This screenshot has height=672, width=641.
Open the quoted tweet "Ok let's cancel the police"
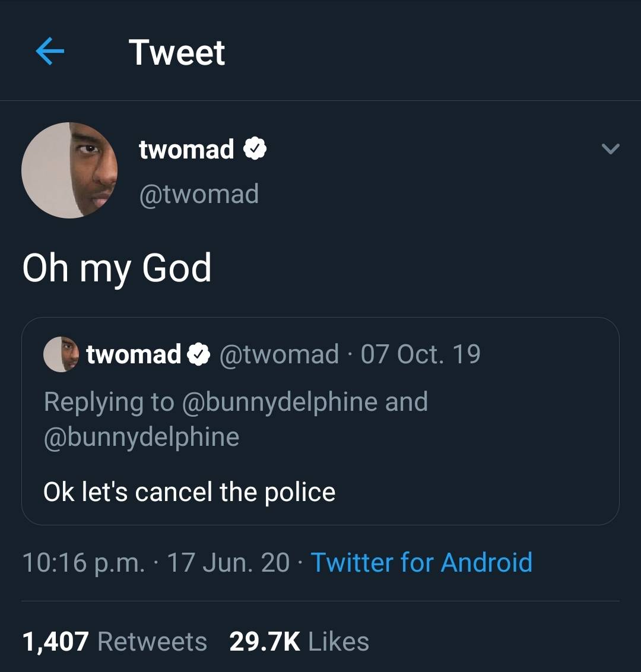click(x=189, y=492)
